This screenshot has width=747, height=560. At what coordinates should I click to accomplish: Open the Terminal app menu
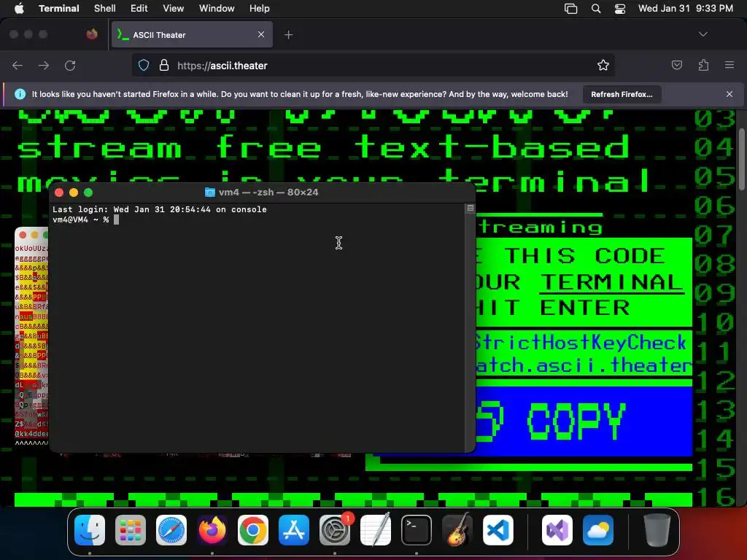(58, 8)
